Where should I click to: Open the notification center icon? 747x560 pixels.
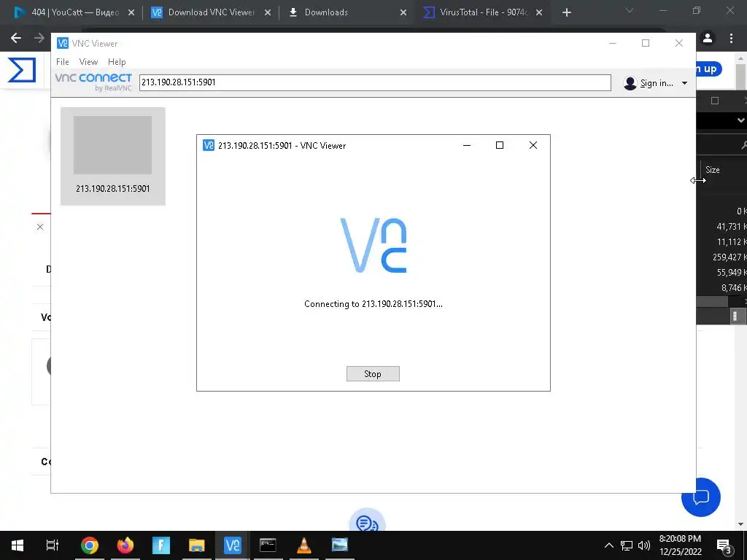tap(724, 546)
